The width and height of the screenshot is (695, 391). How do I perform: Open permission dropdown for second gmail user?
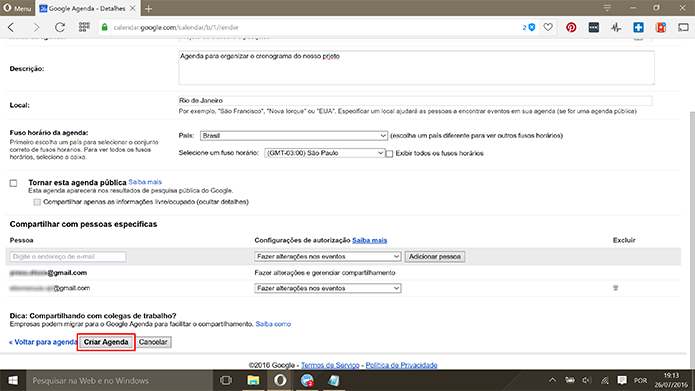coord(328,288)
